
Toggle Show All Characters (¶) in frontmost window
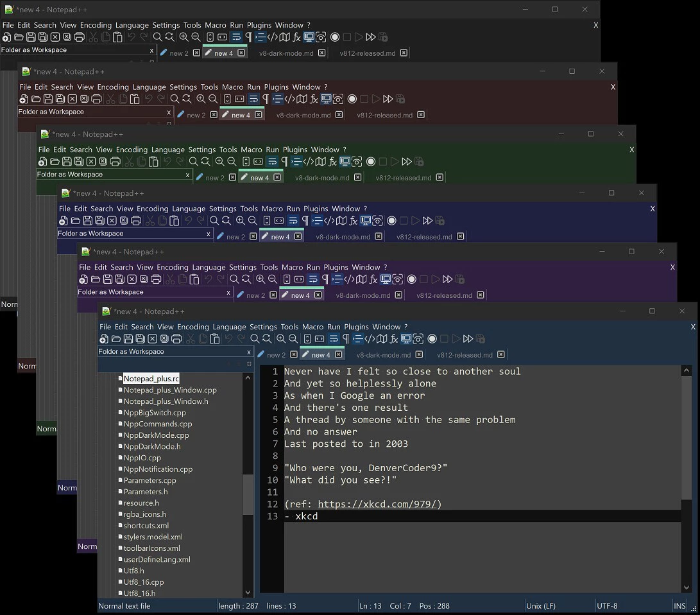click(x=346, y=339)
